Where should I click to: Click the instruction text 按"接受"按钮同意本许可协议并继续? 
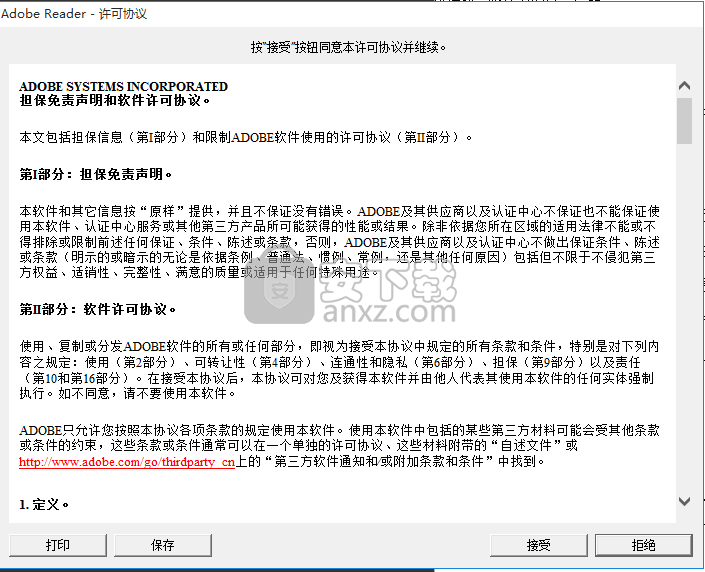coord(348,47)
